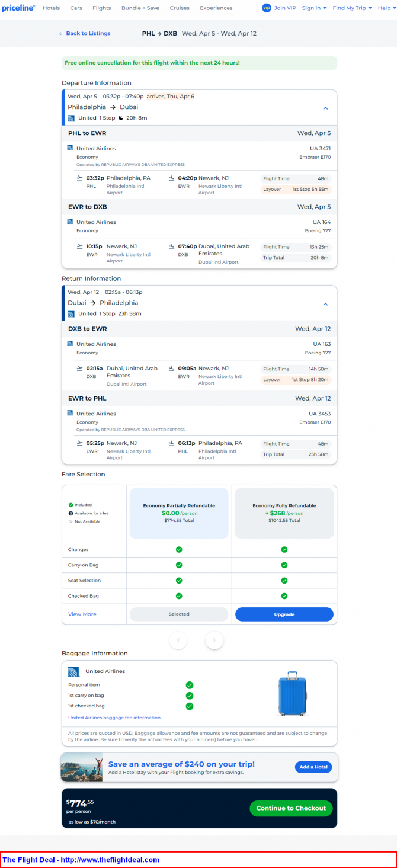This screenshot has height=868, width=397.
Task: Open the Cruises menu item
Action: point(180,8)
